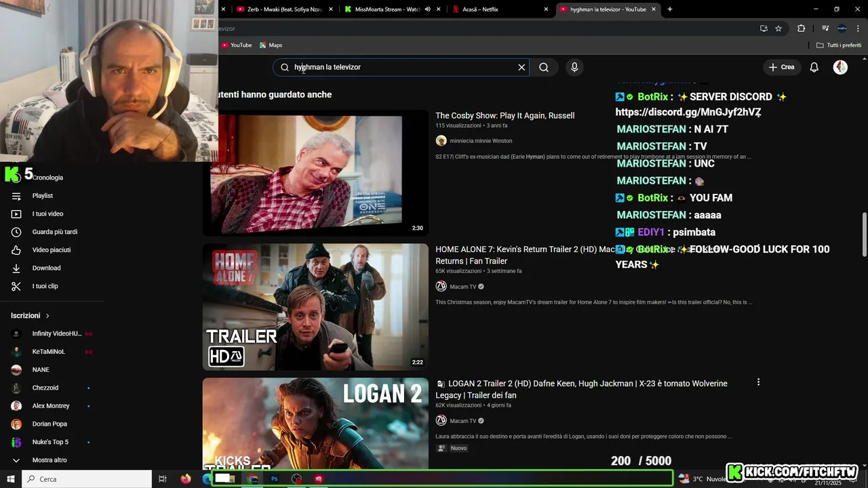The image size is (868, 488).
Task: Play Home Alone 7 trailer thumbnail
Action: click(x=315, y=307)
